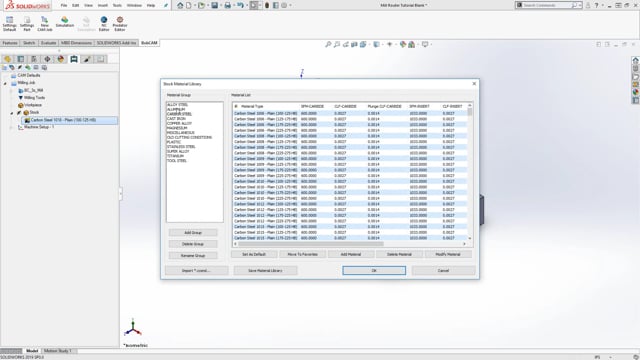The height and width of the screenshot is (360, 640).
Task: Click OK in Stock Material Library
Action: 374,271
